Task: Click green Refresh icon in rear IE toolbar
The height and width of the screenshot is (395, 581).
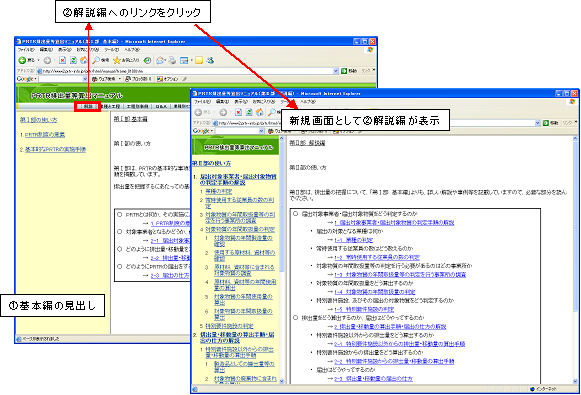Action: pos(73,60)
